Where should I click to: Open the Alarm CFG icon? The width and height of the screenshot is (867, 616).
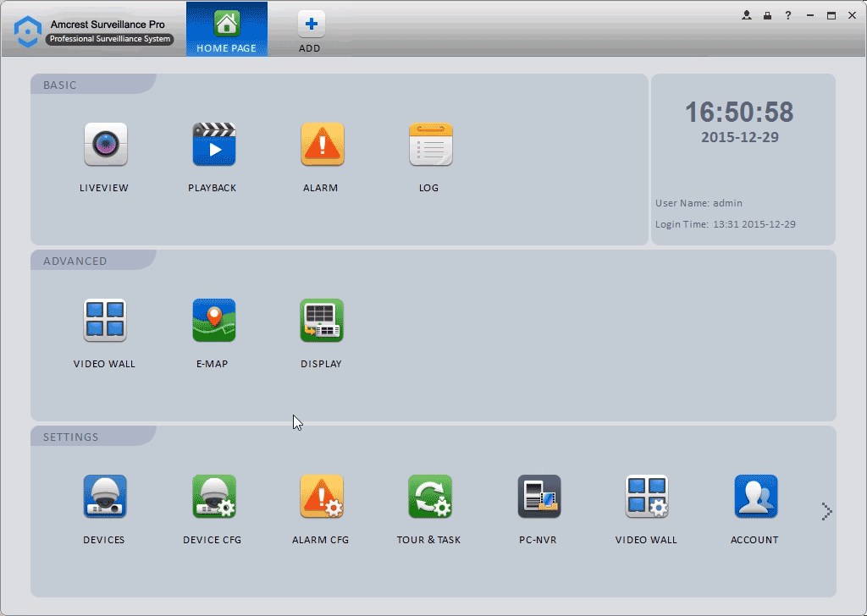[322, 496]
